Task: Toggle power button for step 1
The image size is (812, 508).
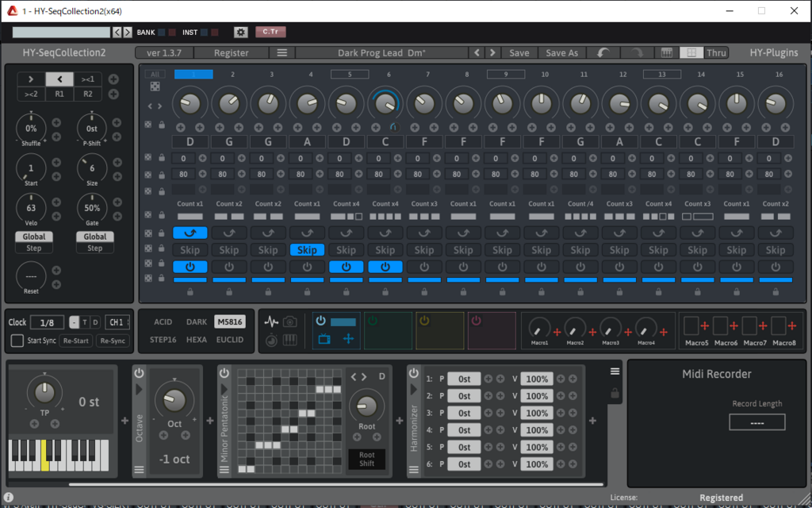Action: (x=190, y=267)
